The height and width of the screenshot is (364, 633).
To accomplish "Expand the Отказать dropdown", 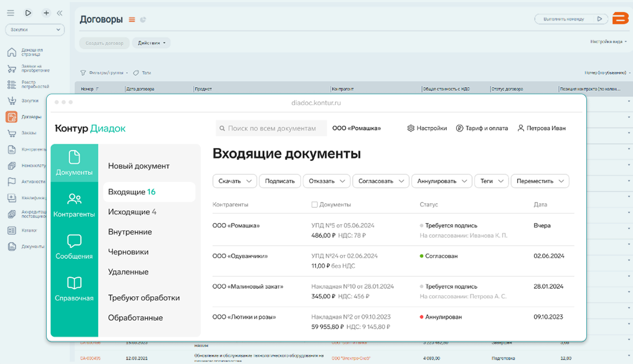I will coord(327,181).
